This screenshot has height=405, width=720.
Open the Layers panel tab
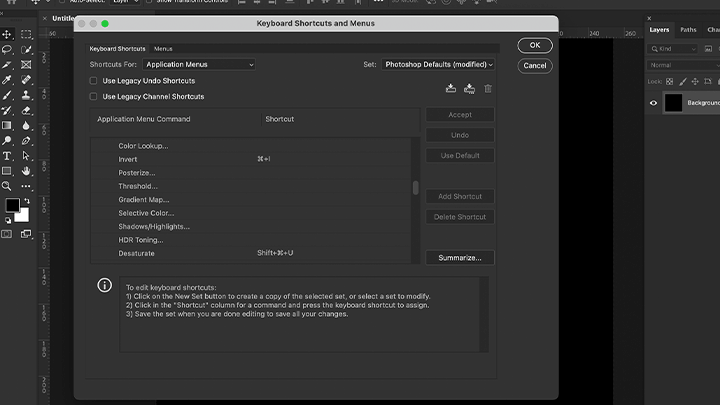(659, 30)
